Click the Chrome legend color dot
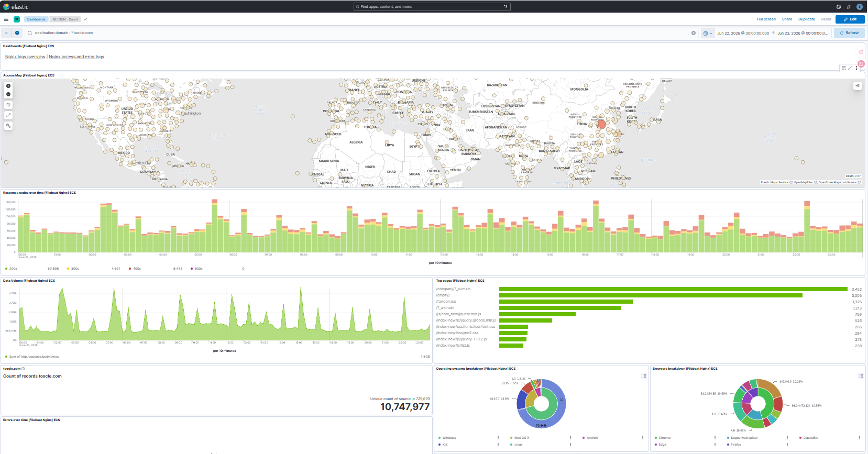Image resolution: width=868 pixels, height=454 pixels. (656, 438)
